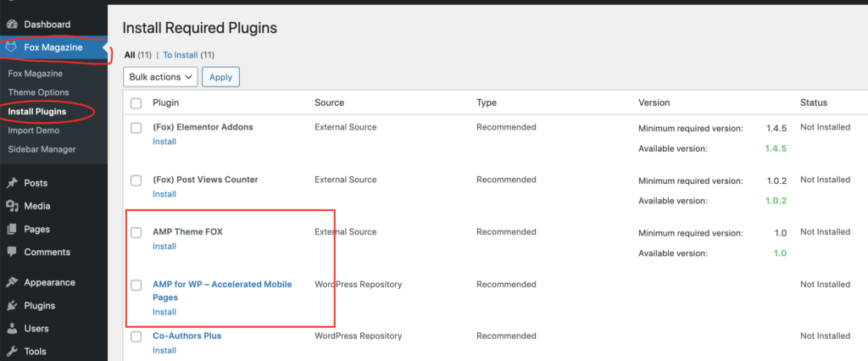868x361 pixels.
Task: Click WordPress Repository source for Co-Authors Plus
Action: (x=359, y=336)
